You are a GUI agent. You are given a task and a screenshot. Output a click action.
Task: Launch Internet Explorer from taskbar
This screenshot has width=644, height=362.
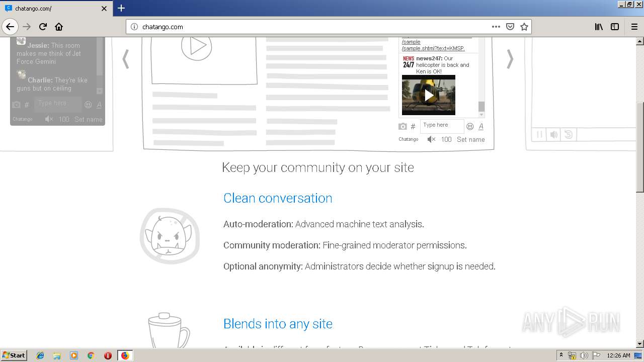[x=40, y=355]
